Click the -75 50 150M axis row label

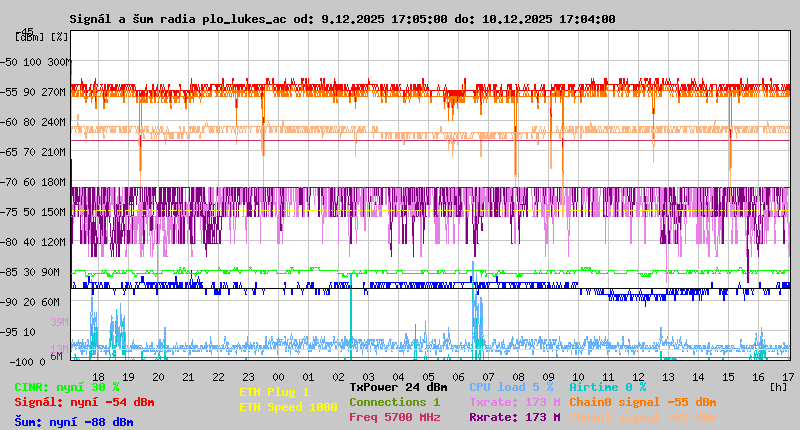coord(33,212)
